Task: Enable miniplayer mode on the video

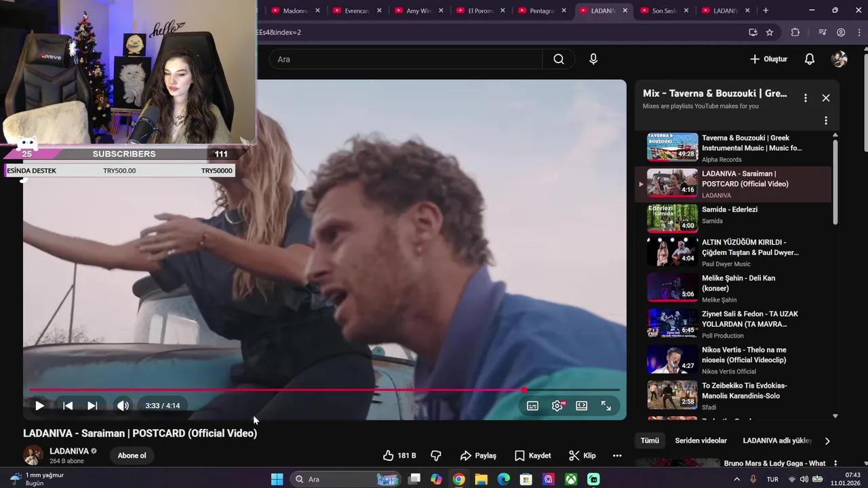Action: [581, 405]
